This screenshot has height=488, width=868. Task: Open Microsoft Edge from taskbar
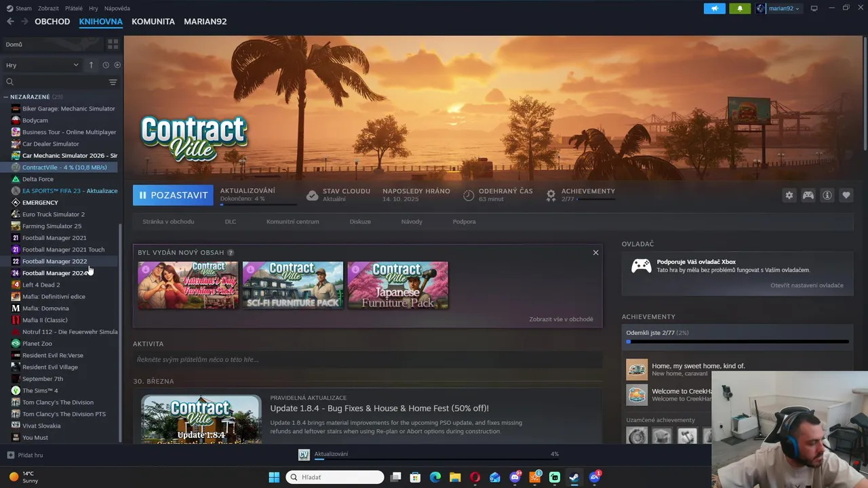(x=435, y=477)
